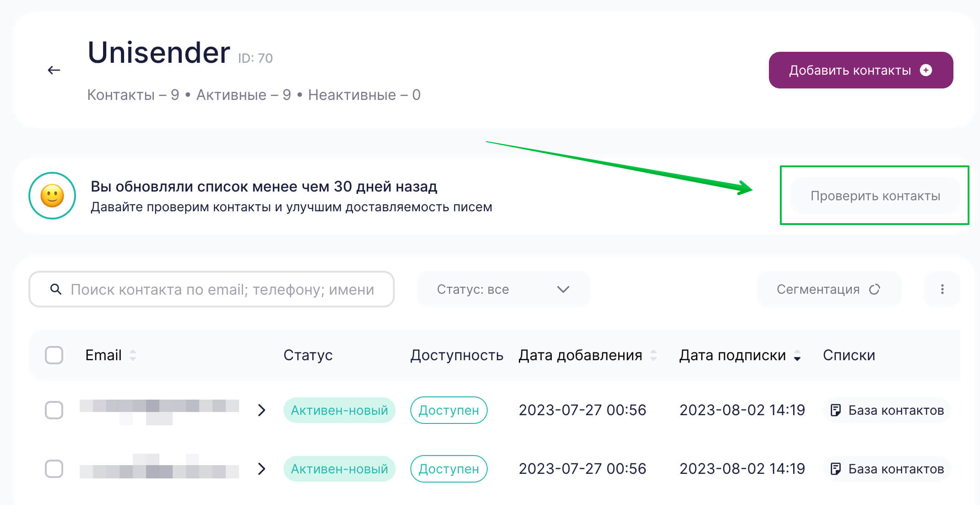The width and height of the screenshot is (980, 505).
Task: Click the Статус column header
Action: click(x=308, y=355)
